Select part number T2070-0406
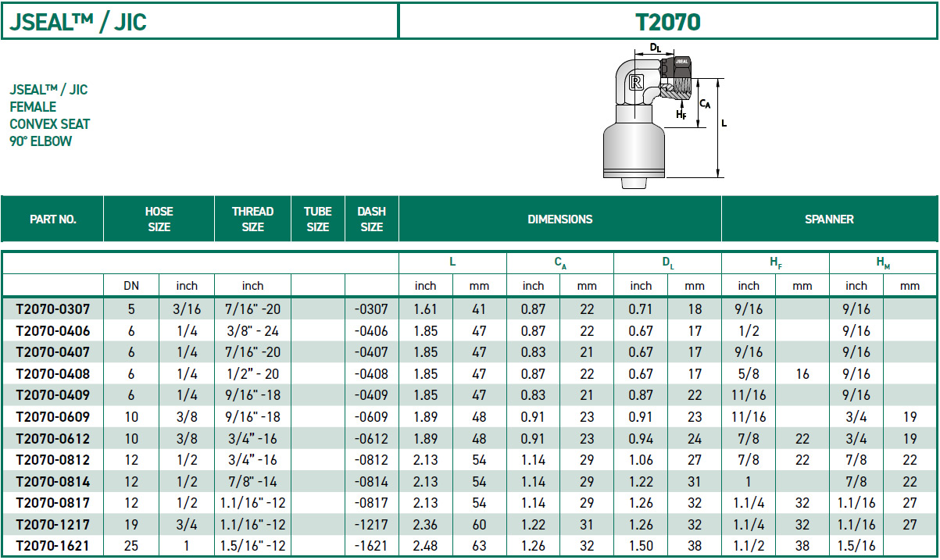940x560 pixels. tap(53, 331)
